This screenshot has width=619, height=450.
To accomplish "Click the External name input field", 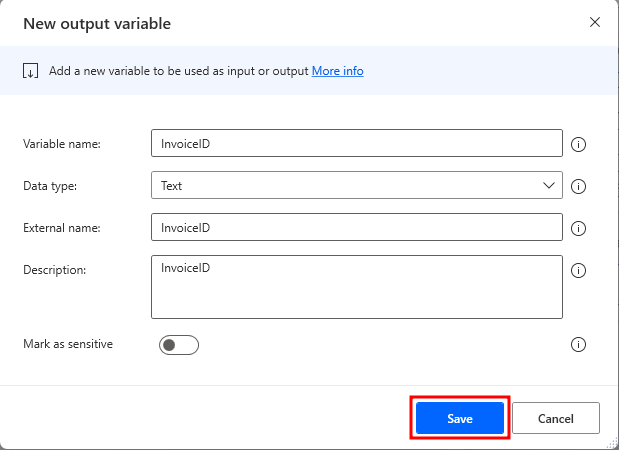I will pos(356,227).
